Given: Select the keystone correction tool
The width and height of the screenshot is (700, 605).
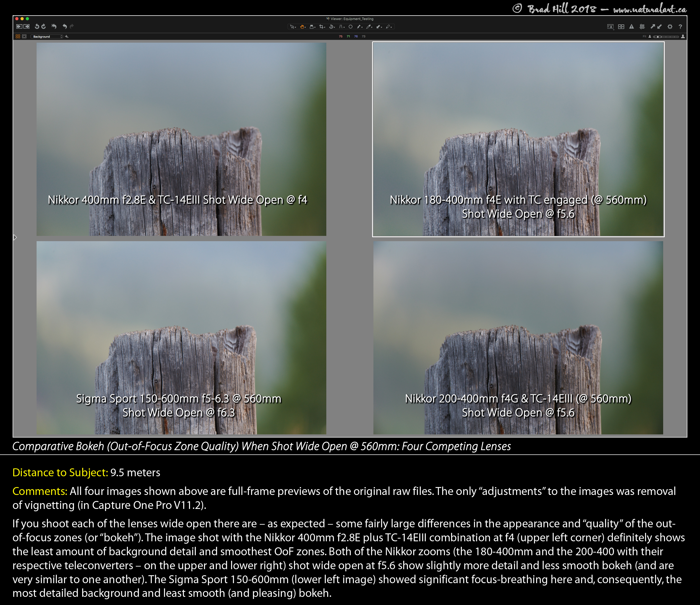Looking at the screenshot, I should coord(342,27).
